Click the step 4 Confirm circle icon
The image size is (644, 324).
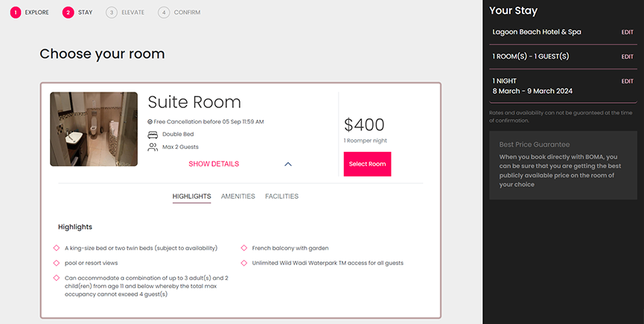pyautogui.click(x=164, y=12)
